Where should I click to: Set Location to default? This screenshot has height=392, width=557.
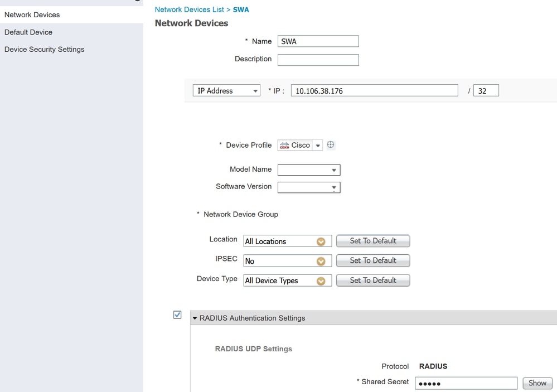(373, 241)
